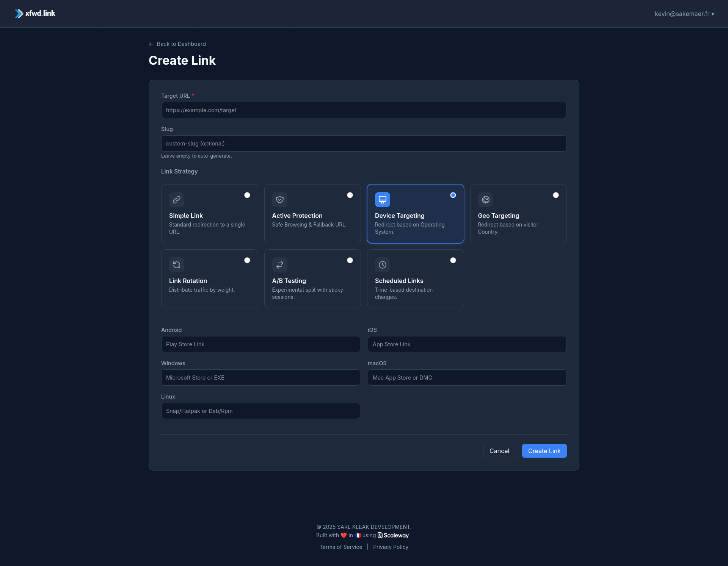Click the custom slug input field
The width and height of the screenshot is (728, 566).
(x=364, y=144)
